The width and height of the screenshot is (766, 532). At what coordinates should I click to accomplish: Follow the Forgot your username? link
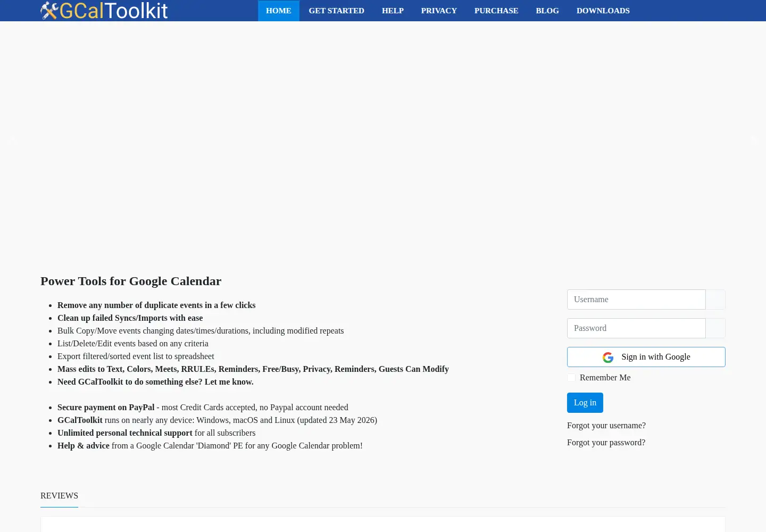[606, 426]
